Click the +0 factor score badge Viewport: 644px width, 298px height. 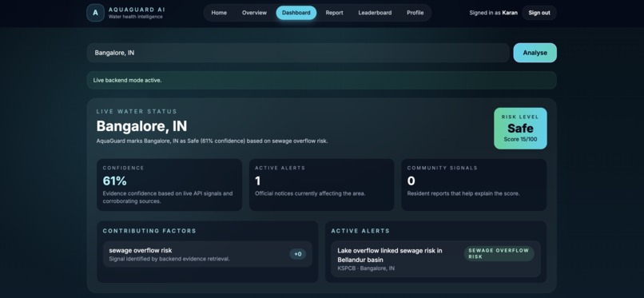pos(298,254)
